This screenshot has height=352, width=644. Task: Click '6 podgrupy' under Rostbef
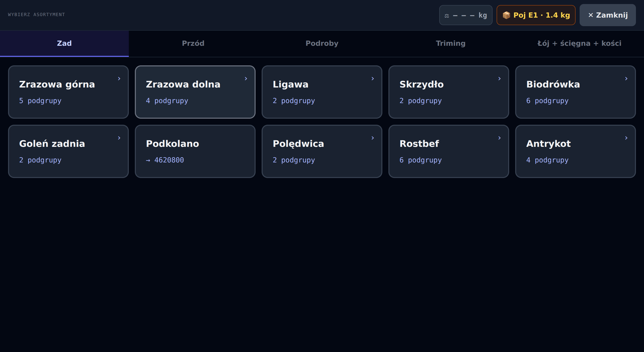click(x=421, y=160)
